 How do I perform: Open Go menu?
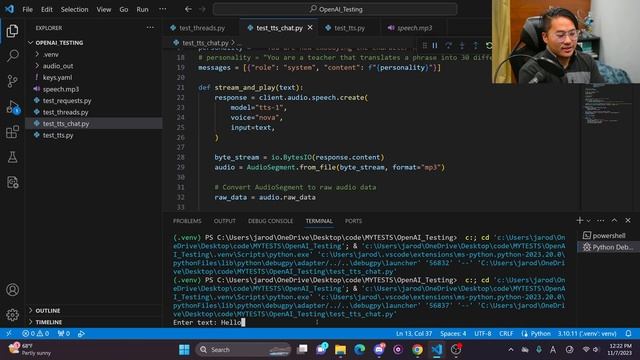124,9
